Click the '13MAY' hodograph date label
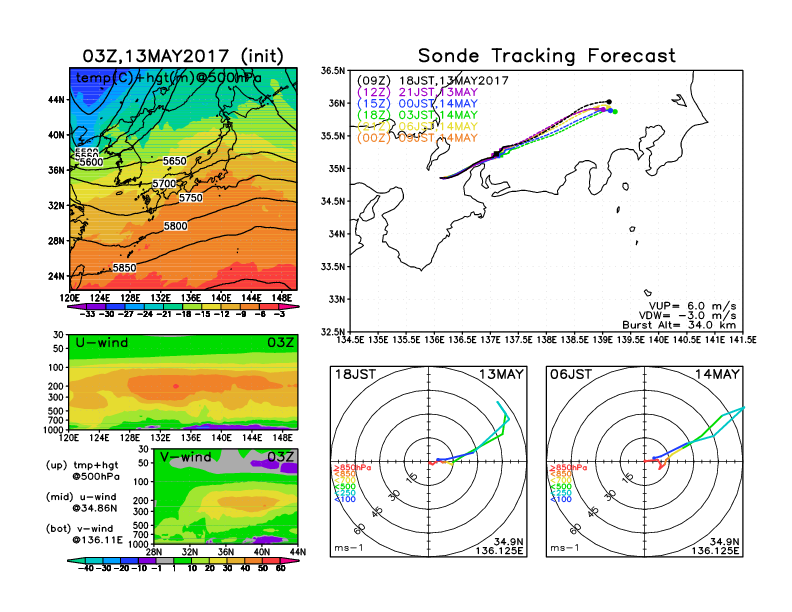Viewport: 792px width, 612px height. click(x=501, y=374)
